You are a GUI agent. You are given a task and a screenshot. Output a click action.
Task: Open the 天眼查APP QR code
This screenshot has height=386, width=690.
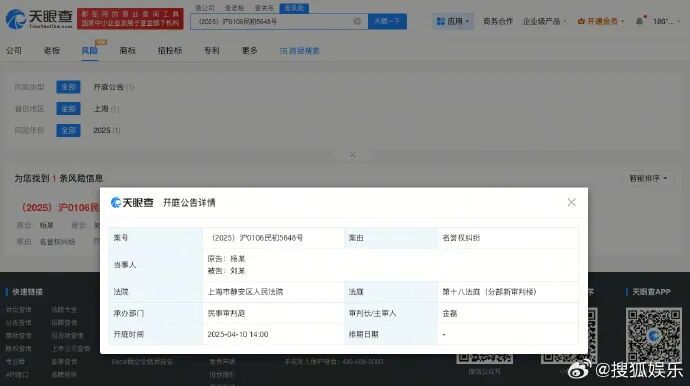tap(653, 335)
